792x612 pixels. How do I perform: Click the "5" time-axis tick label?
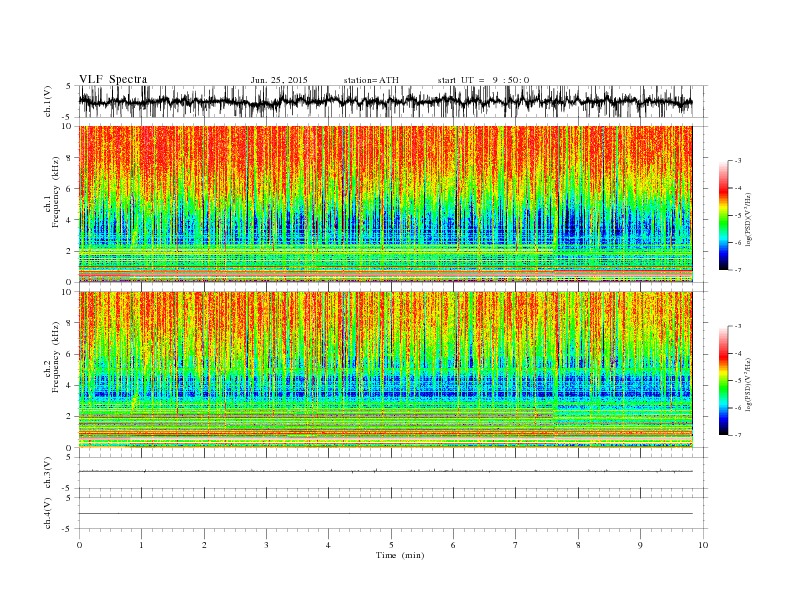(x=391, y=545)
